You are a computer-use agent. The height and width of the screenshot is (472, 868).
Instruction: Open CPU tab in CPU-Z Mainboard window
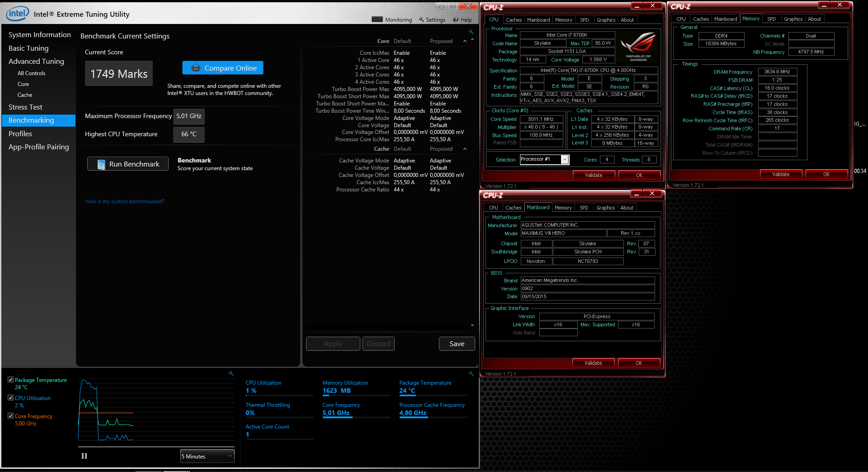click(493, 208)
